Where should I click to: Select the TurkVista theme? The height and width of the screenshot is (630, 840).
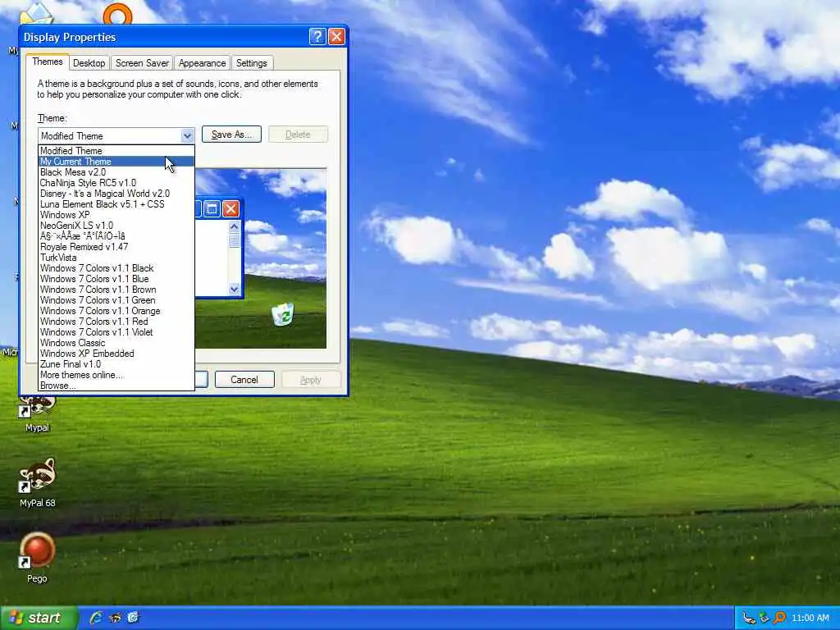116,258
